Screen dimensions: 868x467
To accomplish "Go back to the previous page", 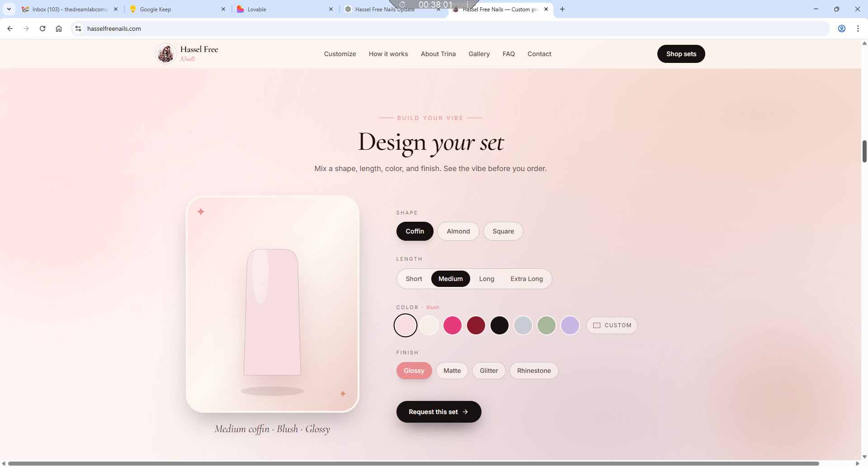I will pyautogui.click(x=10, y=29).
